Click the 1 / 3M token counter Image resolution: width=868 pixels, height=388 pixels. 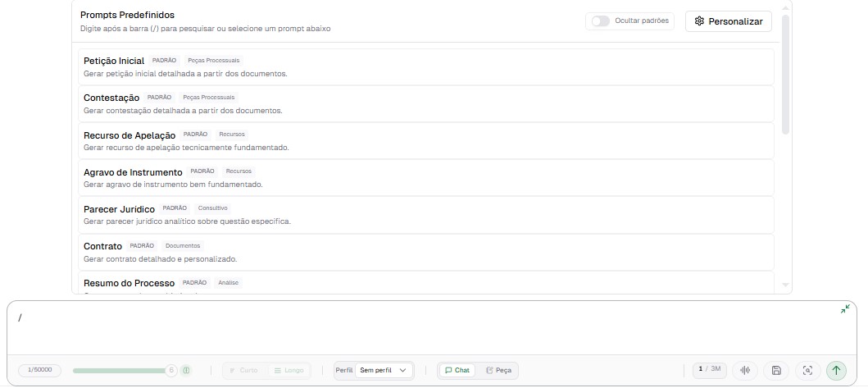pos(709,369)
